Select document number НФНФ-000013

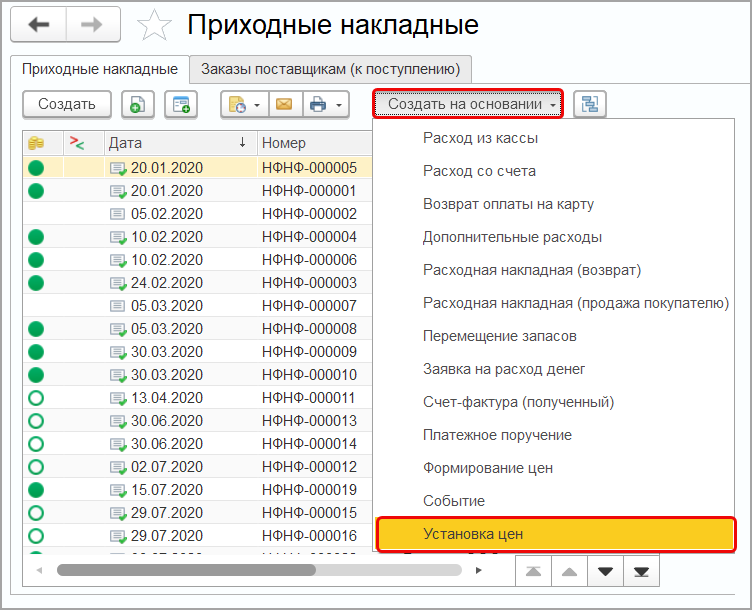click(309, 421)
